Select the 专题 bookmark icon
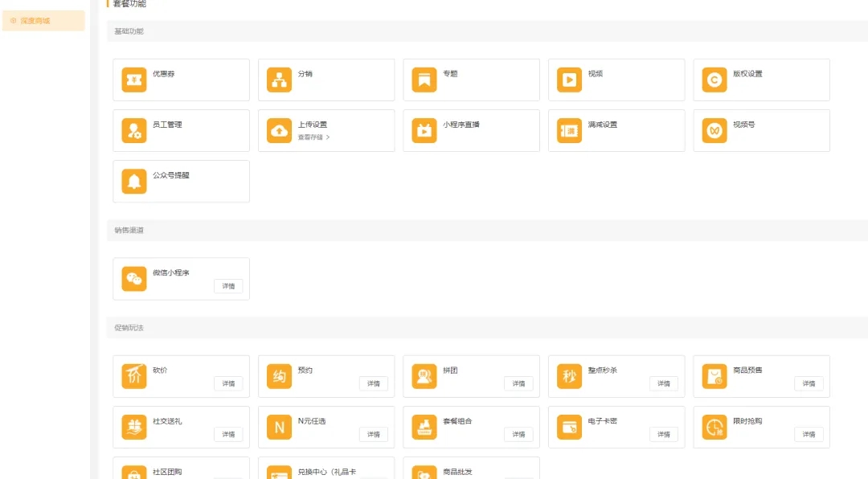Screen dimensions: 868x479 click(x=424, y=80)
